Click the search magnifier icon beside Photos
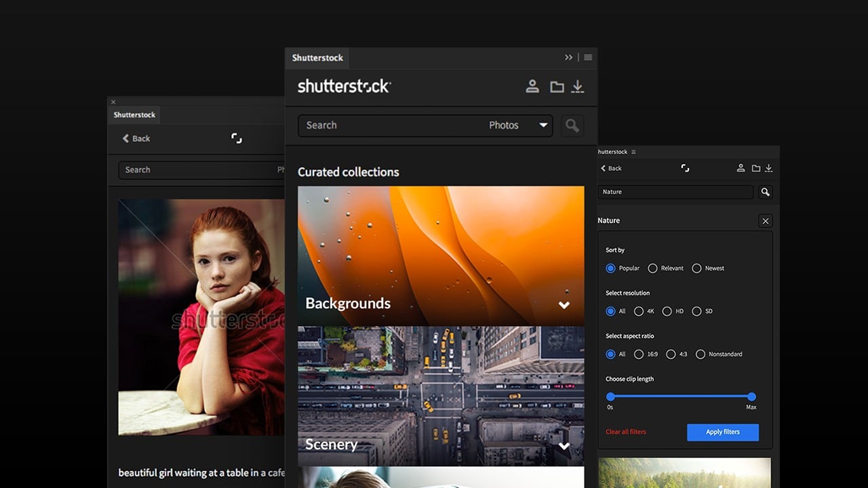The image size is (868, 488). 571,125
